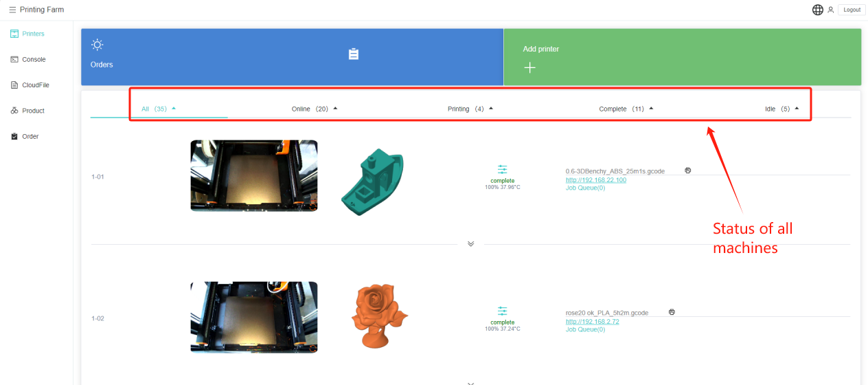Expand details chevron below printer 1-01

point(470,244)
